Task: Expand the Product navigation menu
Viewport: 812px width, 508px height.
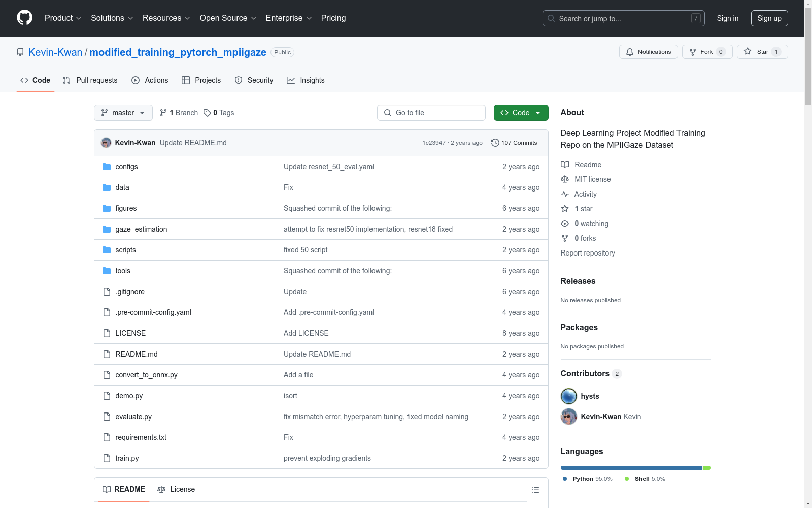Action: 63,18
